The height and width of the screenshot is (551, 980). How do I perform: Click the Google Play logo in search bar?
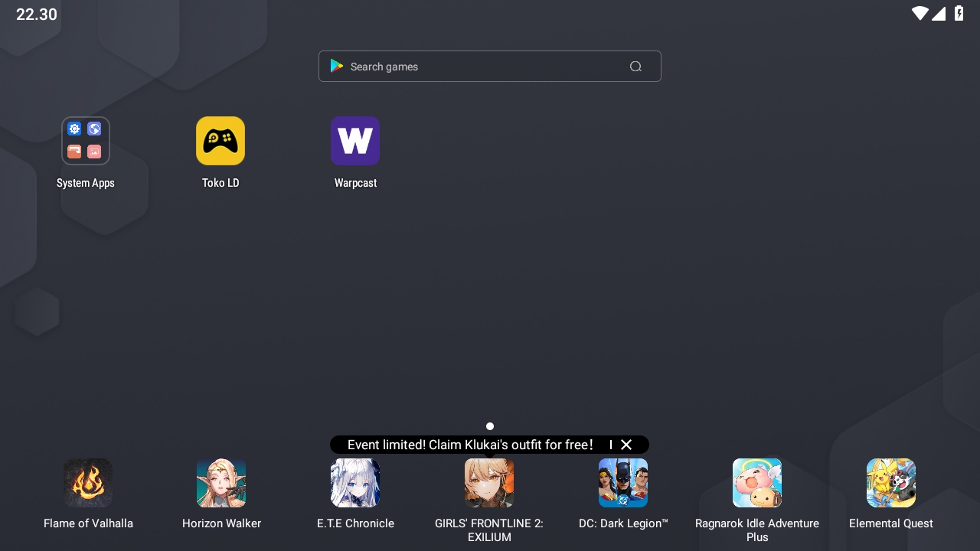(337, 66)
